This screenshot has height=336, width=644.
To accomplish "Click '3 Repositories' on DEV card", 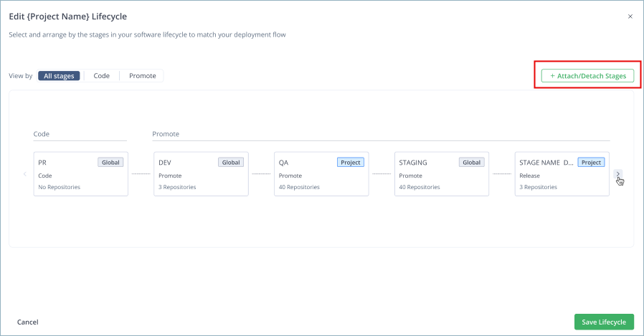I will (177, 187).
